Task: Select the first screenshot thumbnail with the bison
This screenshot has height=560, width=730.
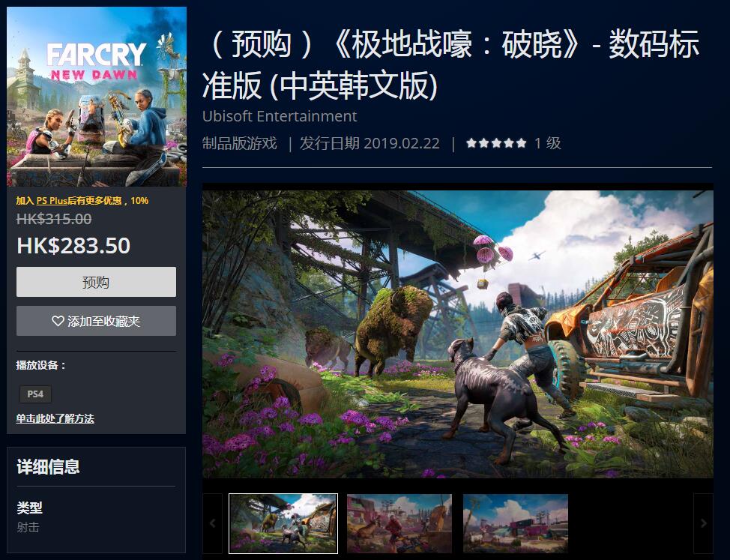Action: click(283, 523)
